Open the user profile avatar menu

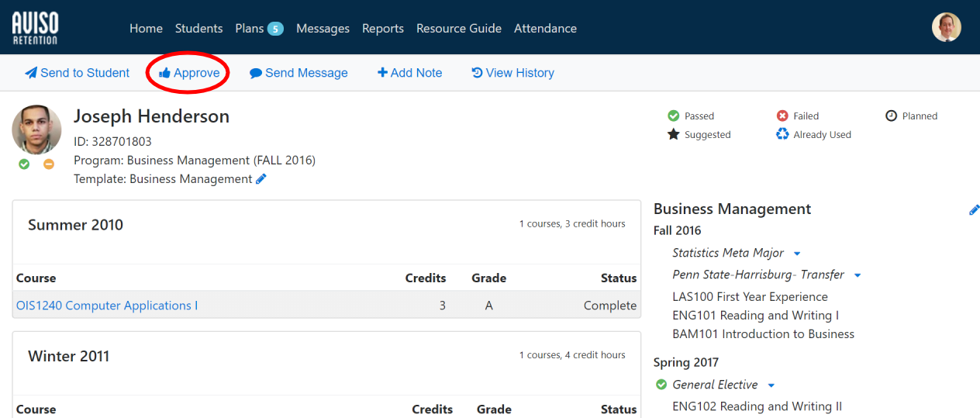click(946, 28)
